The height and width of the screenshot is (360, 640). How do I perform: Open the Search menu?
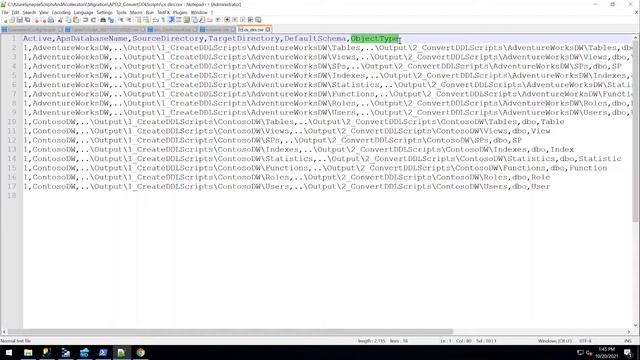tap(29, 13)
